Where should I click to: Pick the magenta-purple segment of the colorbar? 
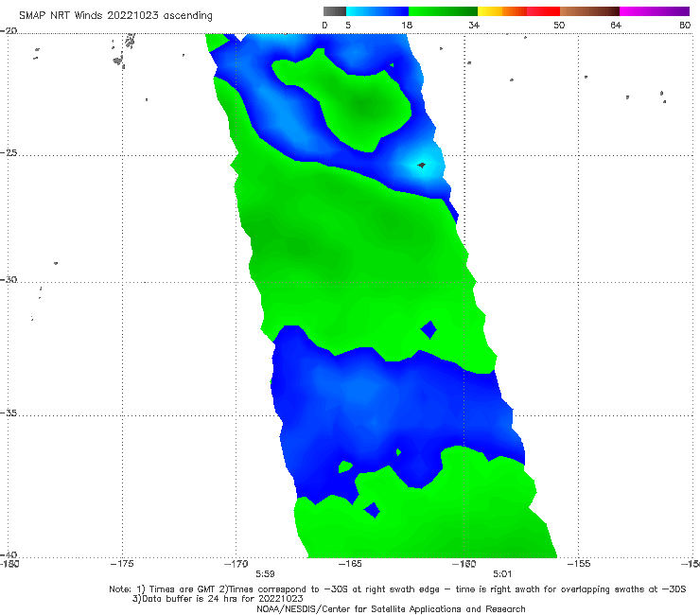click(x=655, y=11)
